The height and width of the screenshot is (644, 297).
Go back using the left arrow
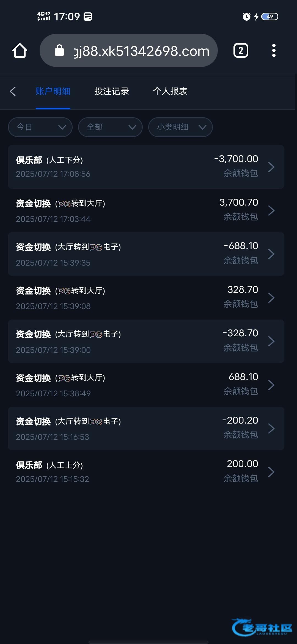pos(13,91)
